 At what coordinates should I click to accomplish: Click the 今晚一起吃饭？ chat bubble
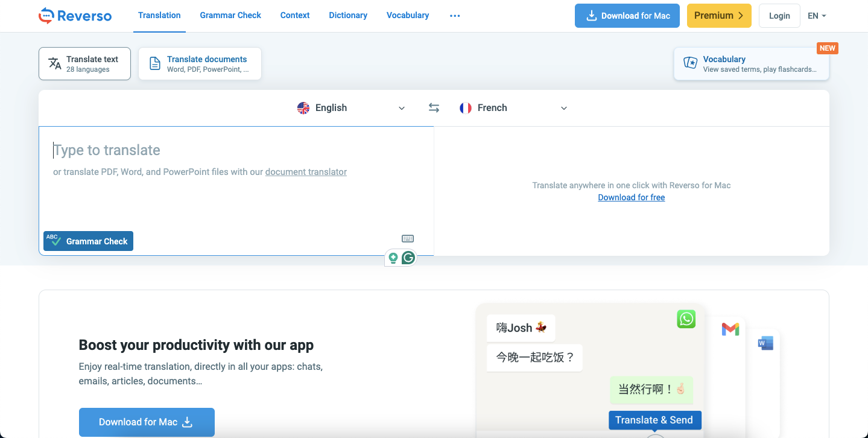point(534,357)
